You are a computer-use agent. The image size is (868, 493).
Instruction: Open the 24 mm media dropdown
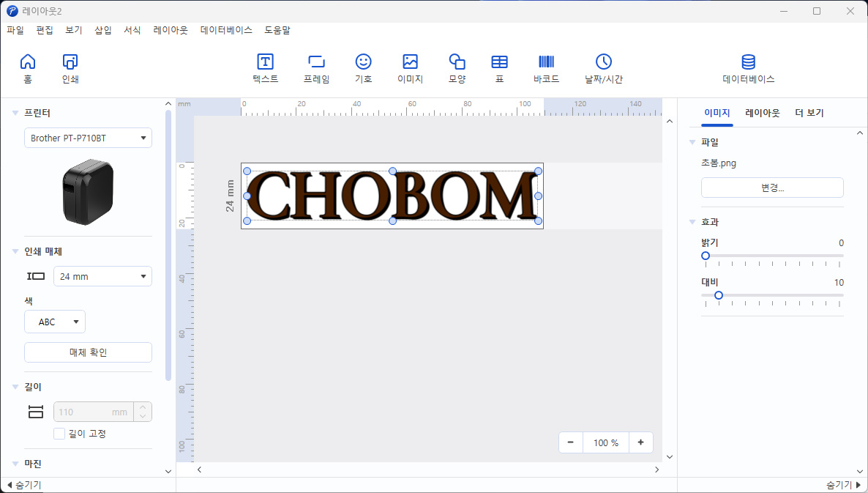coord(102,276)
